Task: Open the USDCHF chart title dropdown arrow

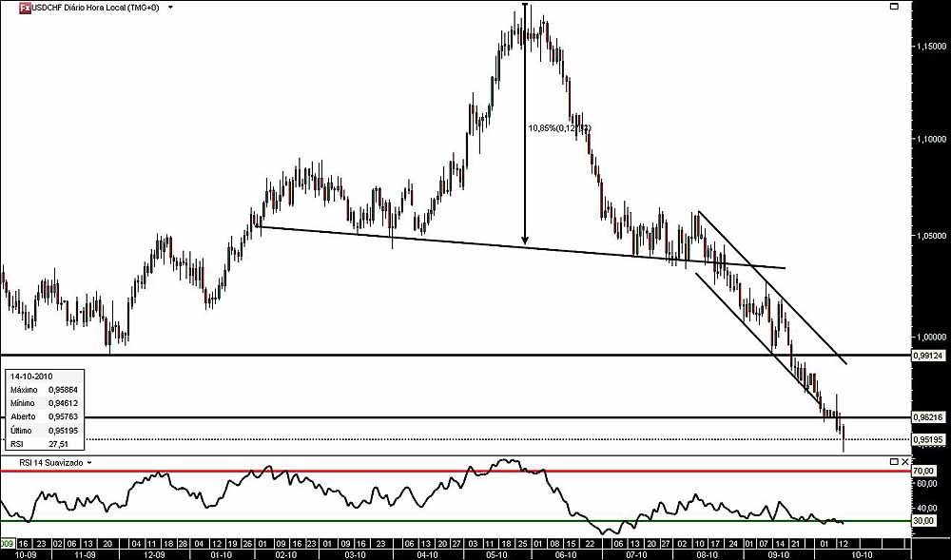Action: tap(170, 8)
